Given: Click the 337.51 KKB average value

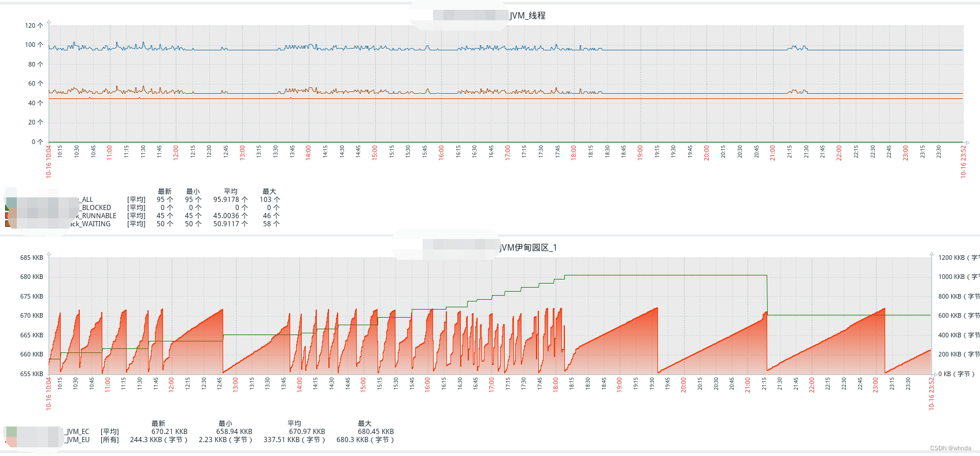Looking at the screenshot, I should click(x=295, y=440).
